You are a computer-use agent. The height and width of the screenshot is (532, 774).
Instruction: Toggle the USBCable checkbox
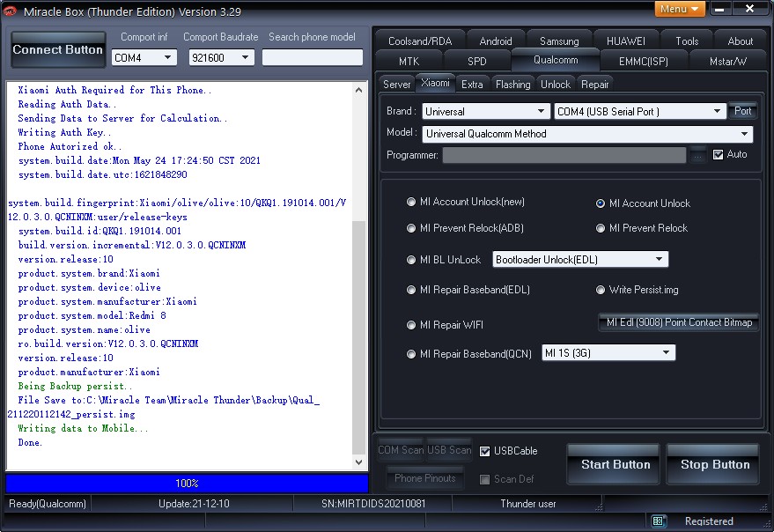click(x=484, y=451)
